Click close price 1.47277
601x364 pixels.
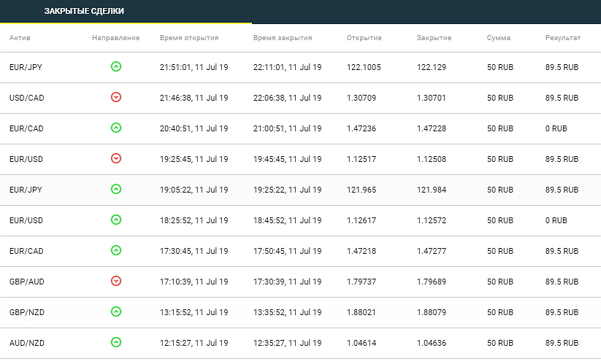pos(432,251)
